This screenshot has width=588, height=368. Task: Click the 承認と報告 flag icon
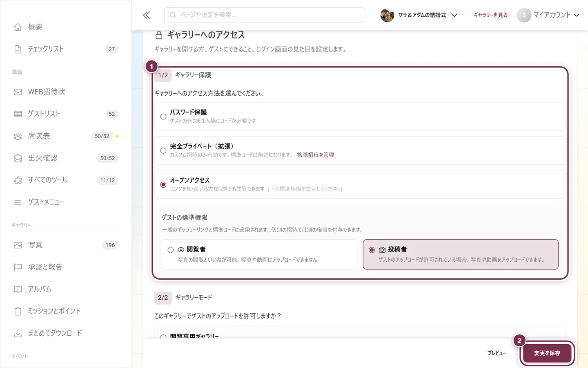[x=18, y=267]
